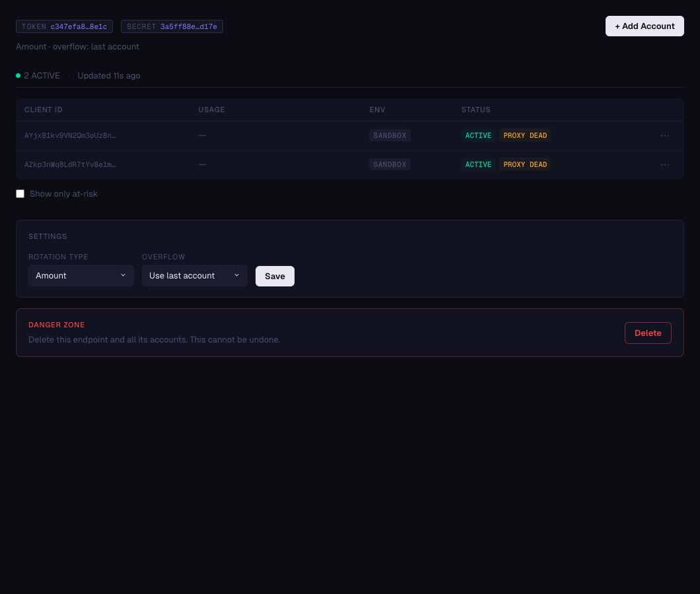This screenshot has height=594, width=700.
Task: Copy the TOKEN value chip
Action: (64, 26)
